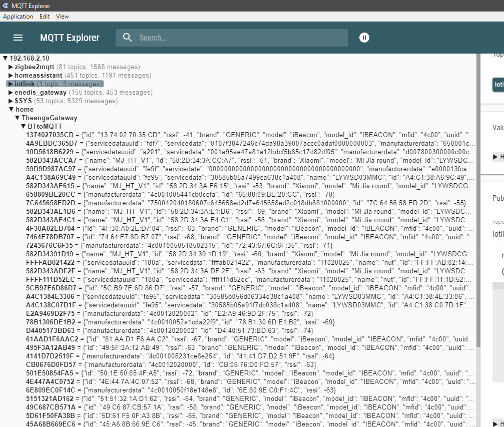This screenshot has height=427, width=504.
Task: Pause message updates with the pause button
Action: (364, 38)
